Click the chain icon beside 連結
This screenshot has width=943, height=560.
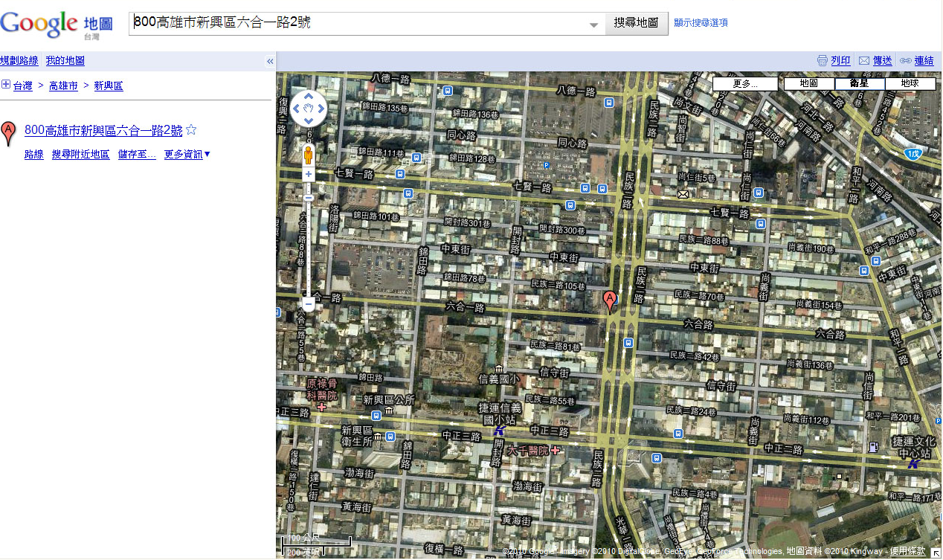point(905,61)
